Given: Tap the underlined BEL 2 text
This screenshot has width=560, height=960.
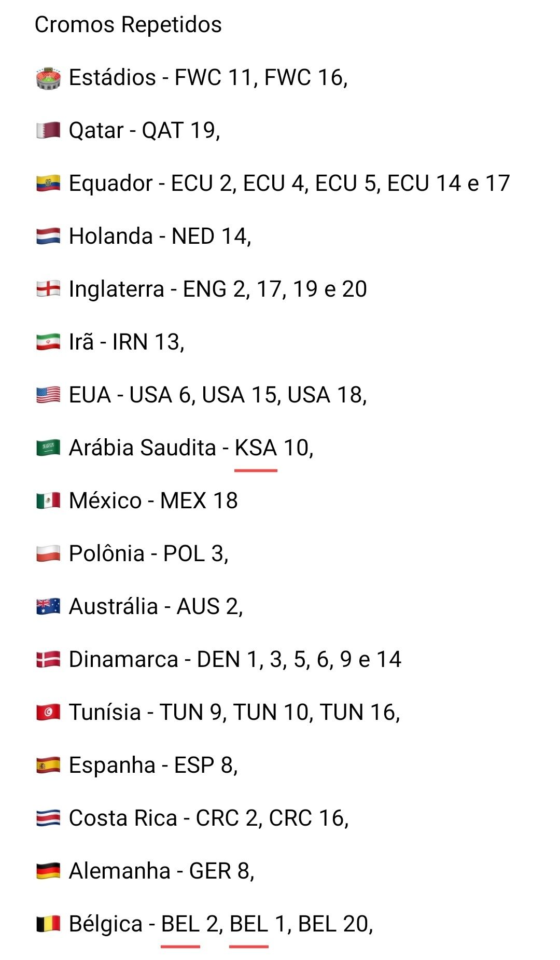Looking at the screenshot, I should pyautogui.click(x=190, y=924).
